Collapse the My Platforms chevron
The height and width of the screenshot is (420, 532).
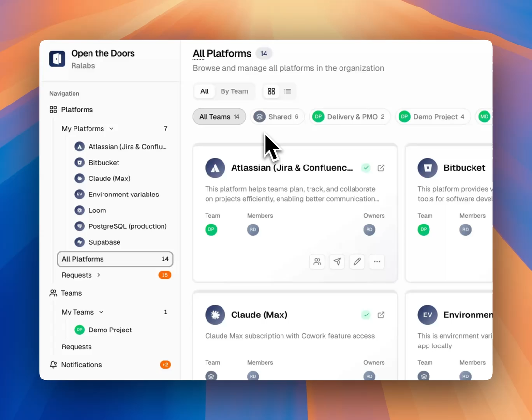click(x=111, y=129)
